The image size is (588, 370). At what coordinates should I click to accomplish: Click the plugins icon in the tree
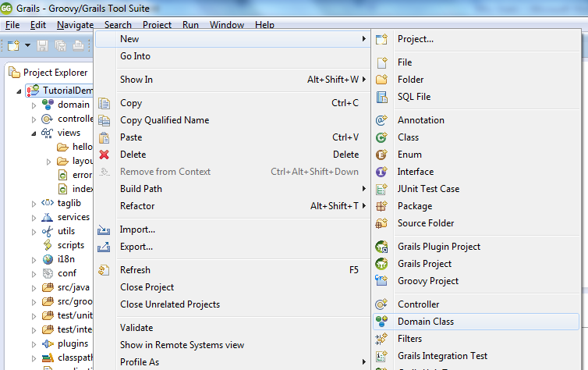click(48, 343)
